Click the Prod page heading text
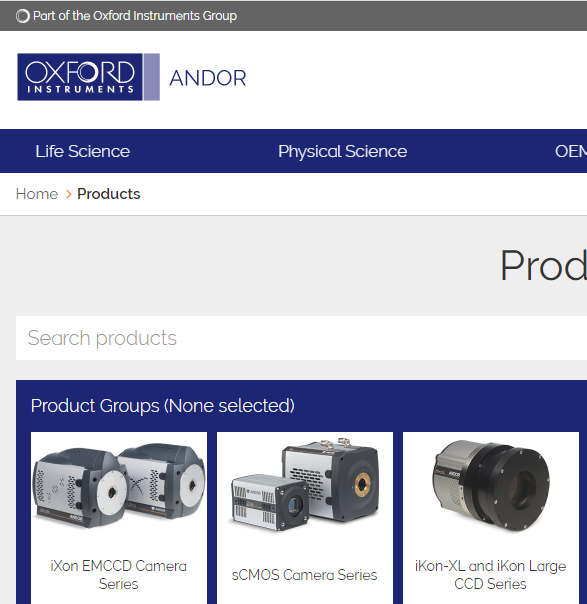This screenshot has height=604, width=587. [x=543, y=266]
